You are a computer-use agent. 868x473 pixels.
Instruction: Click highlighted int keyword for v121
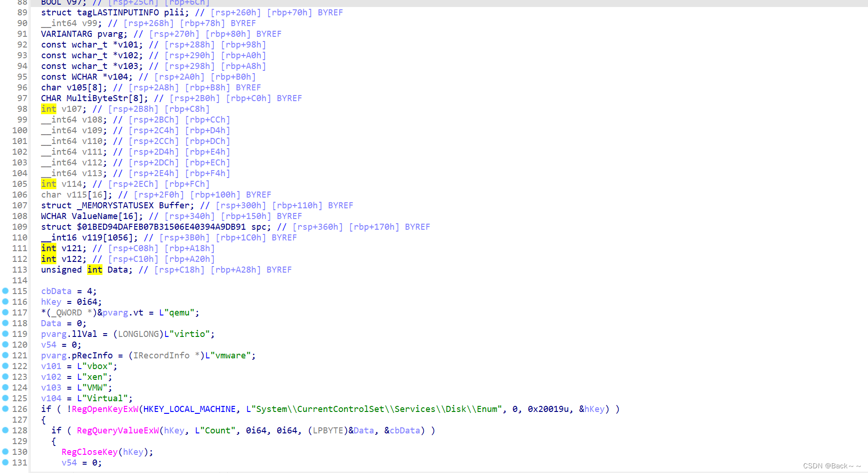[x=48, y=248]
